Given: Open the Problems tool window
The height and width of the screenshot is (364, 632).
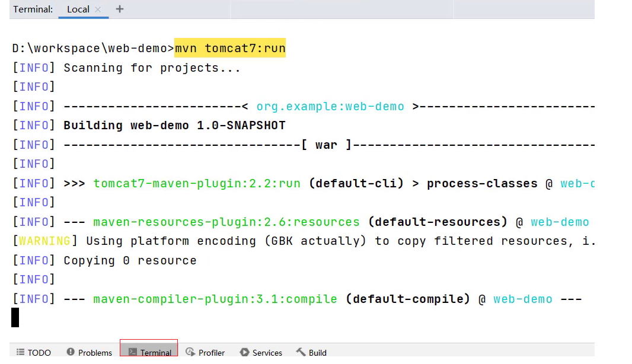Looking at the screenshot, I should pyautogui.click(x=89, y=352).
